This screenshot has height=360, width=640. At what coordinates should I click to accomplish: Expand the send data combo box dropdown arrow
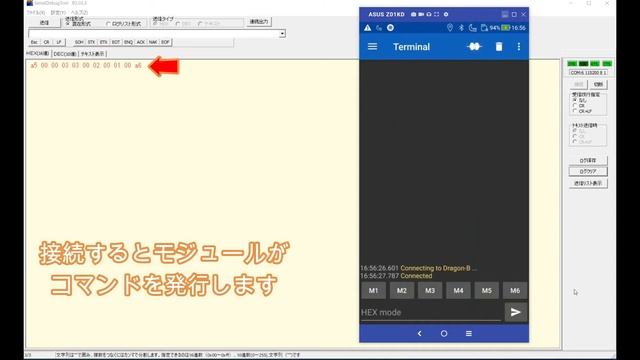tap(282, 33)
